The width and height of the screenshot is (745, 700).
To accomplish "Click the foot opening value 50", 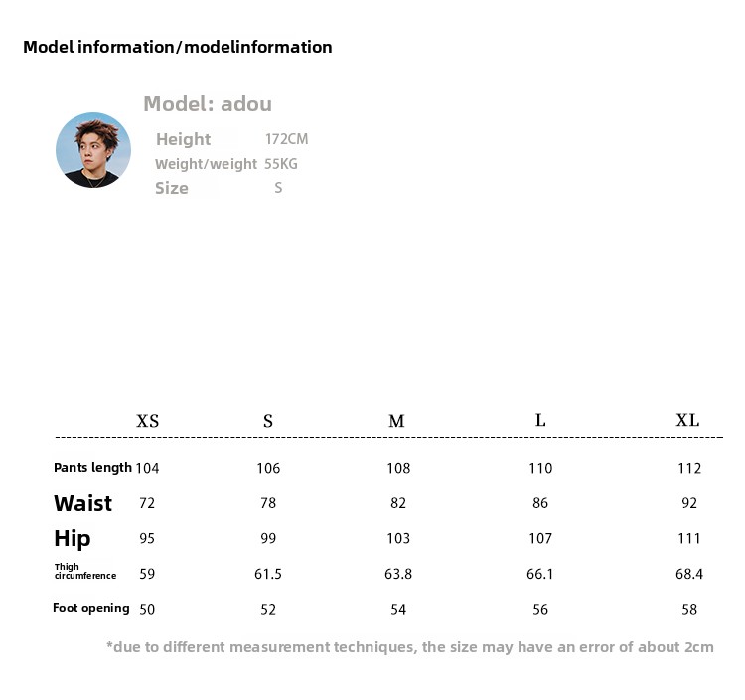I will pos(147,609).
